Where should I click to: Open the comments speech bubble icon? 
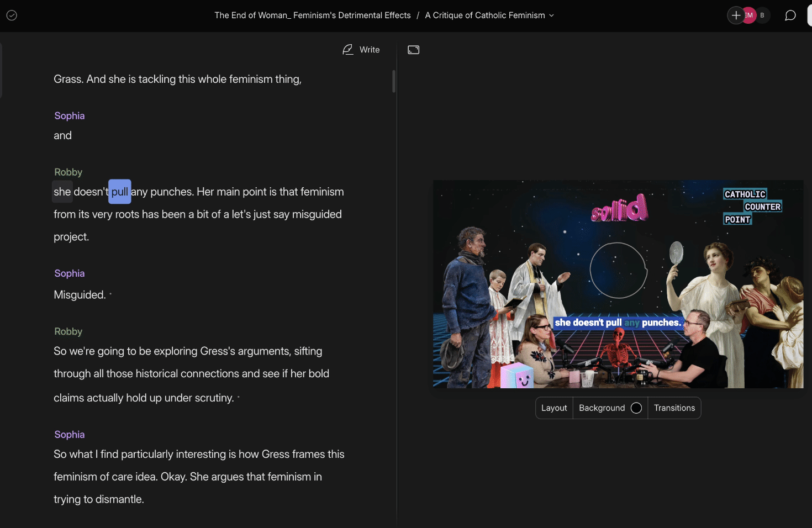coord(790,15)
